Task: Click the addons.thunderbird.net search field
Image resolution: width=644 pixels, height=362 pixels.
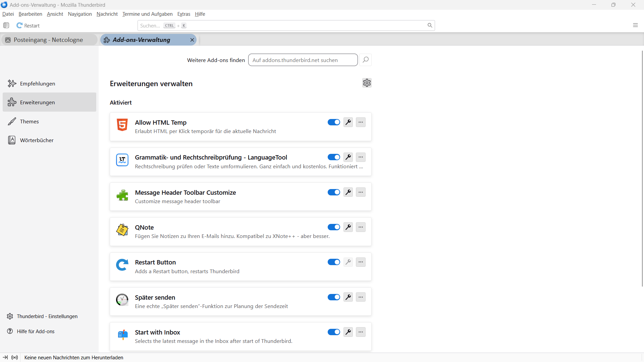Action: (303, 60)
